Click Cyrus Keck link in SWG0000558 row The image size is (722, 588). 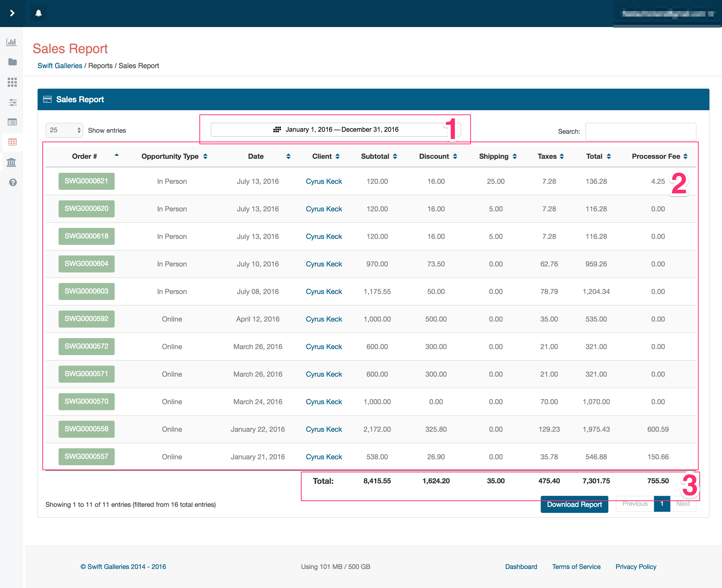324,429
